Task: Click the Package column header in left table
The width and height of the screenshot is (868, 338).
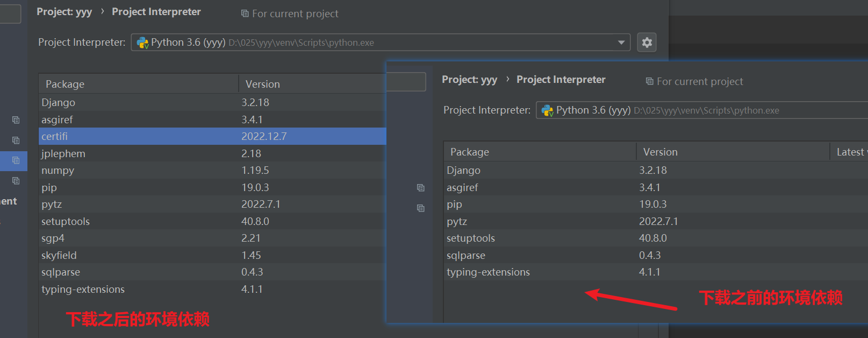Action: pos(65,84)
